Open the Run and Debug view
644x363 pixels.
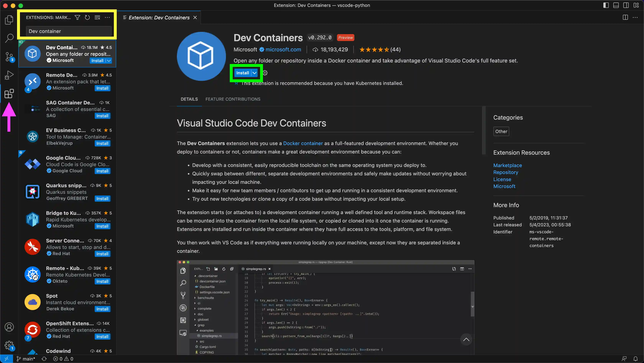click(9, 75)
